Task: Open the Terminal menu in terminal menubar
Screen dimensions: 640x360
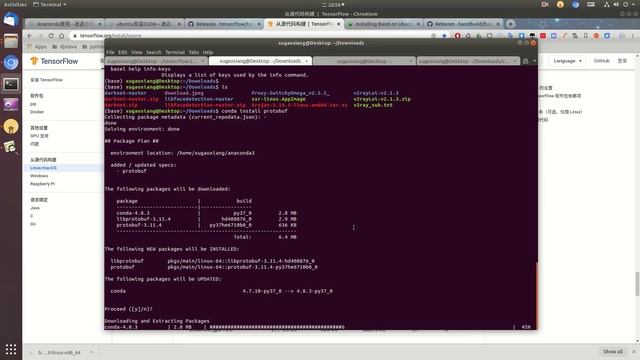Action: click(x=175, y=52)
